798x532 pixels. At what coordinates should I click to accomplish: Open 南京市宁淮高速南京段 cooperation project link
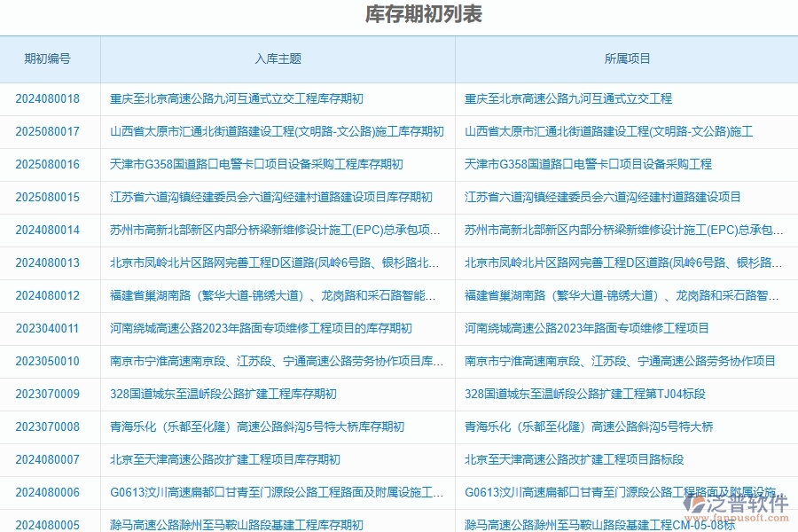pyautogui.click(x=618, y=361)
